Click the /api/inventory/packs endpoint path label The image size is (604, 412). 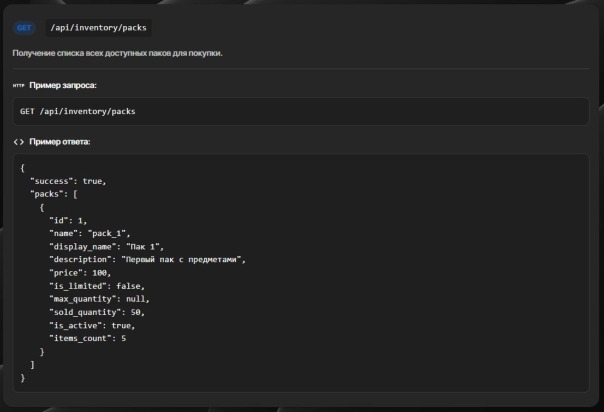tap(97, 27)
